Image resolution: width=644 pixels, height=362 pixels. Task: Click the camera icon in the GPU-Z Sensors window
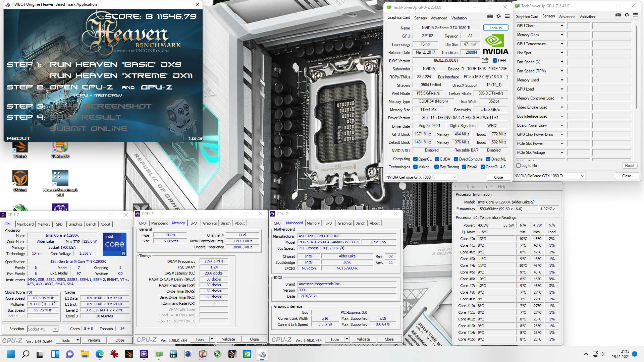pyautogui.click(x=618, y=15)
